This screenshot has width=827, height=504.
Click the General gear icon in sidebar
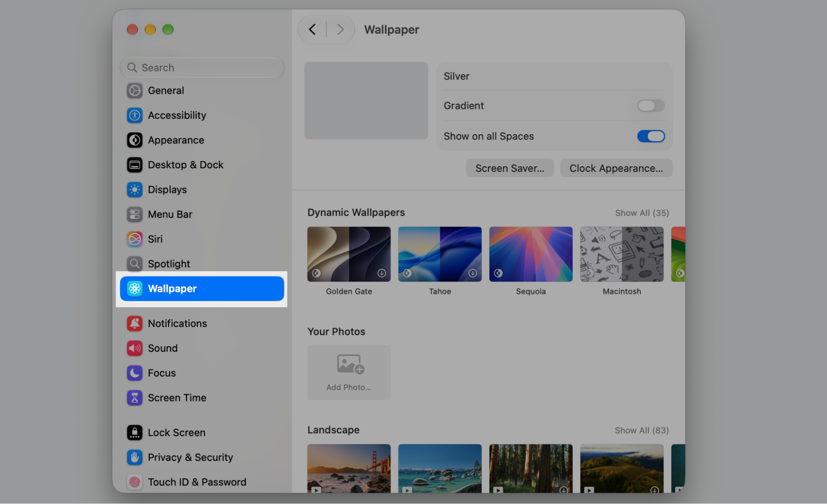pos(134,91)
